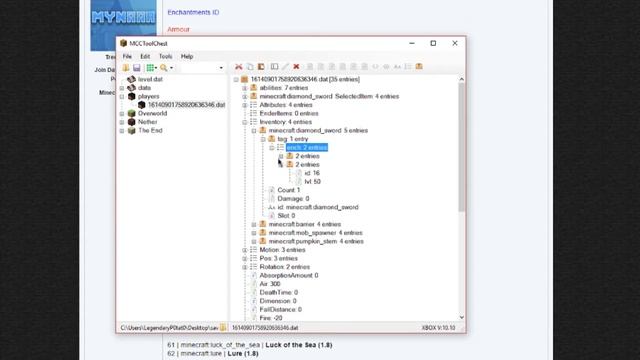Select minecraft:mob_spawner 4 entries row
Image resolution: width=640 pixels, height=360 pixels.
(x=316, y=233)
